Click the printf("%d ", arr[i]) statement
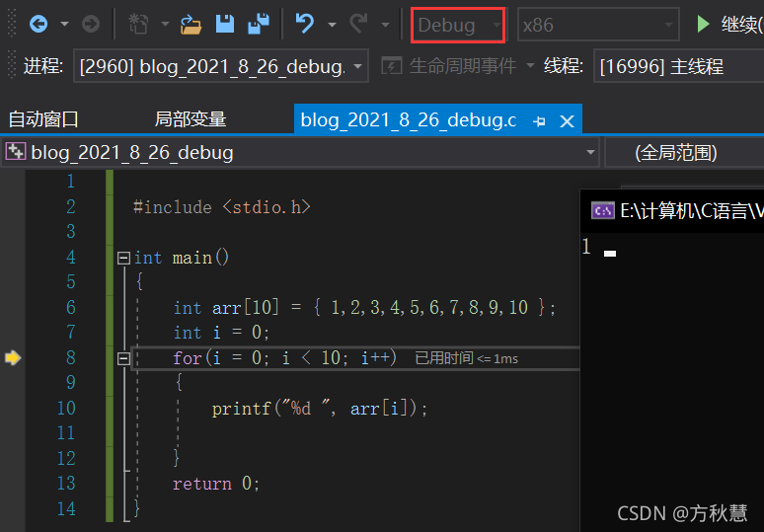 (x=319, y=409)
